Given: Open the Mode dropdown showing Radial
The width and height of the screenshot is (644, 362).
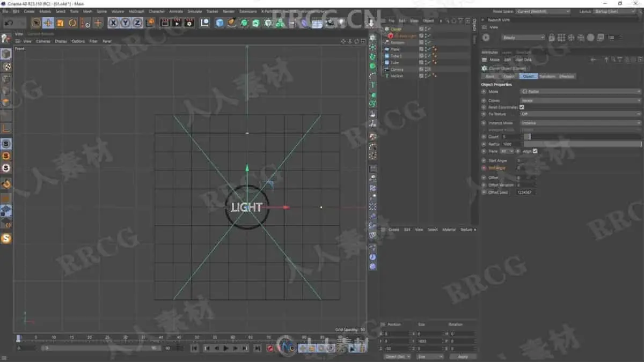Looking at the screenshot, I should coord(581,92).
